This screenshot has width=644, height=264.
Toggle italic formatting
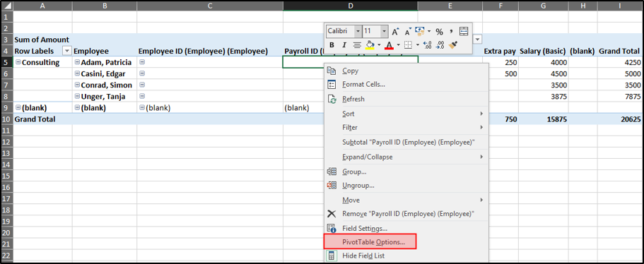[344, 45]
